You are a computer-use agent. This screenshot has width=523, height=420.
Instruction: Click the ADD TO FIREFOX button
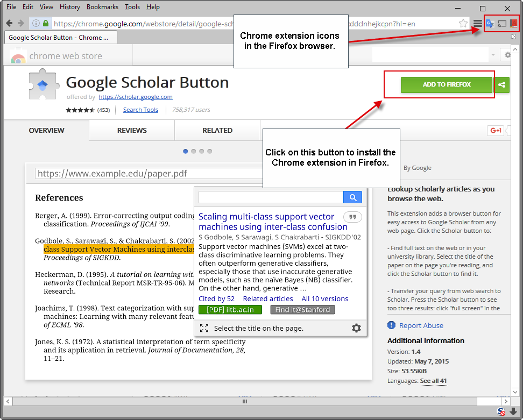446,84
